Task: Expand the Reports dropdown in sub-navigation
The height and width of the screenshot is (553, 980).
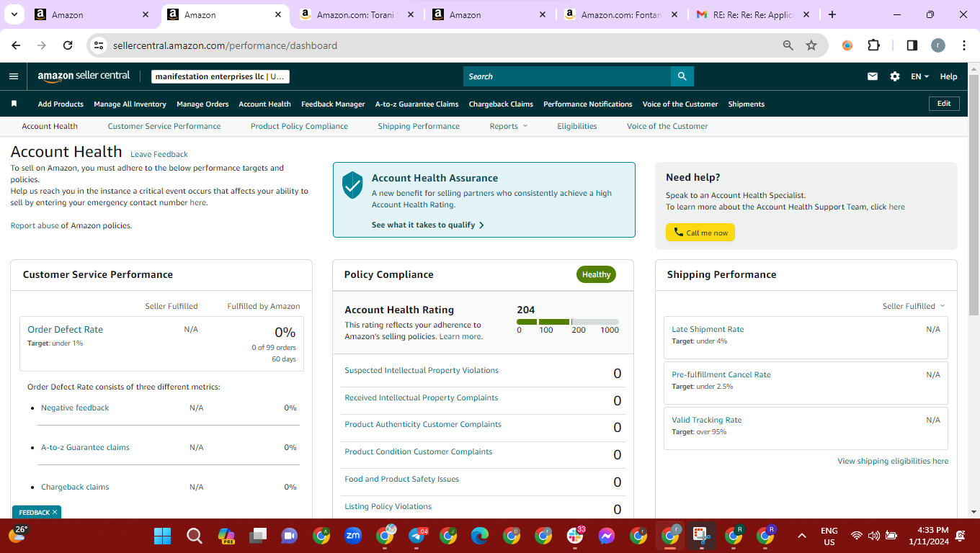Action: [x=509, y=126]
